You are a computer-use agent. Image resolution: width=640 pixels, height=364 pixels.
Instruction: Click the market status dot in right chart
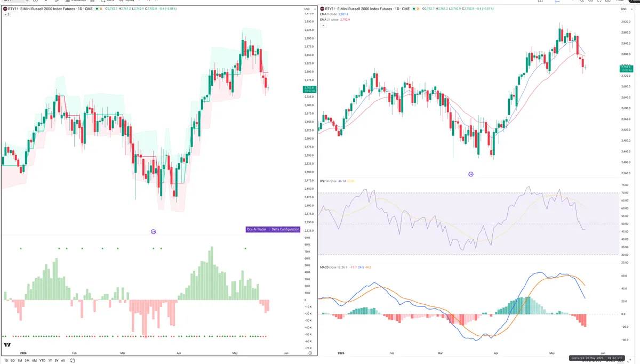pos(414,9)
